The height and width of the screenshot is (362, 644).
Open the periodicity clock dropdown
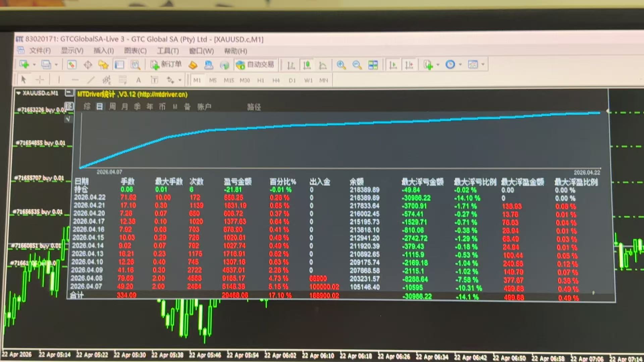(x=460, y=65)
